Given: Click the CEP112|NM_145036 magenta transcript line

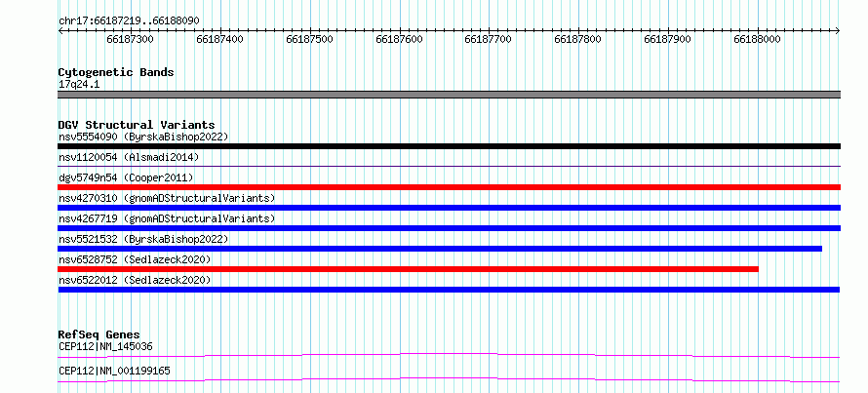Looking at the screenshot, I should 449,355.
